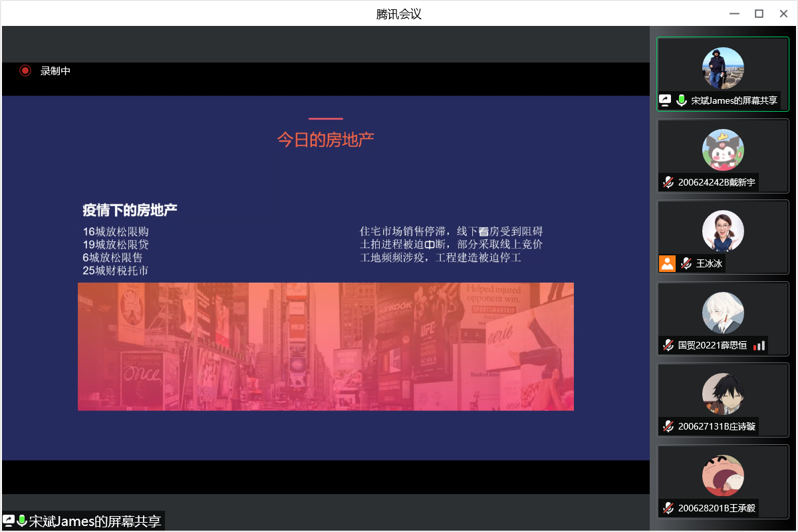
Task: Click the muted microphone icon of 200624242B戴新宇
Action: pos(668,183)
